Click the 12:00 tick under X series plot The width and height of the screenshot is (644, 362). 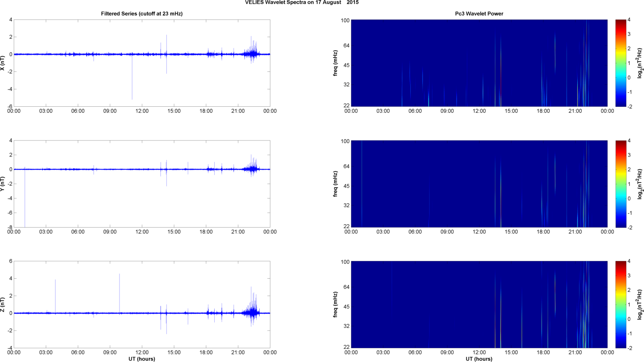[x=142, y=111]
